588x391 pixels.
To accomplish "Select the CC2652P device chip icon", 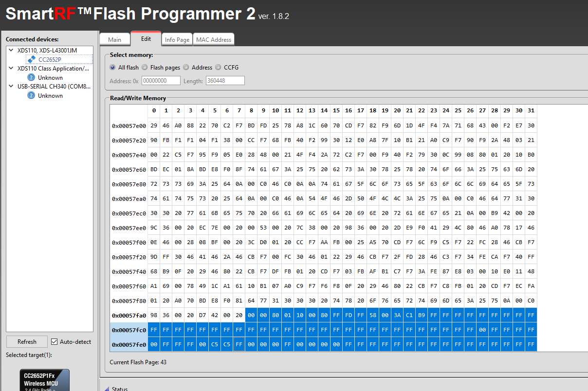I will click(31, 59).
